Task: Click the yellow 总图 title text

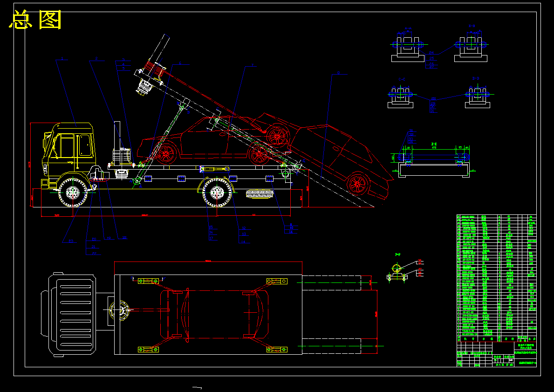Action: [x=35, y=20]
